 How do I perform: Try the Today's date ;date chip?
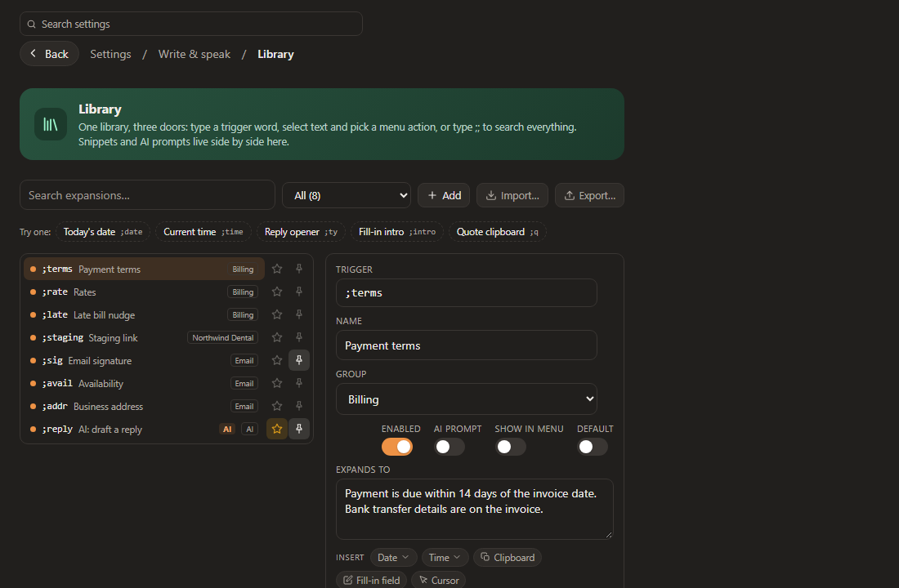click(x=103, y=232)
